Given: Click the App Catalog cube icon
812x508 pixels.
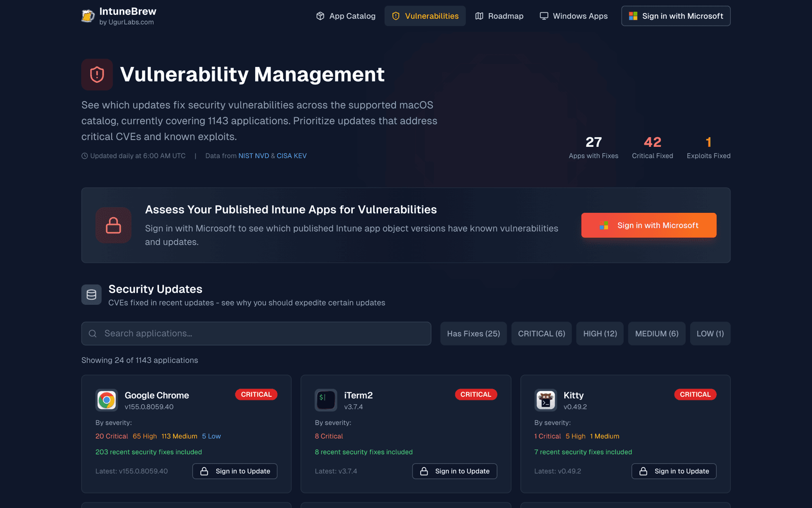Looking at the screenshot, I should 320,16.
